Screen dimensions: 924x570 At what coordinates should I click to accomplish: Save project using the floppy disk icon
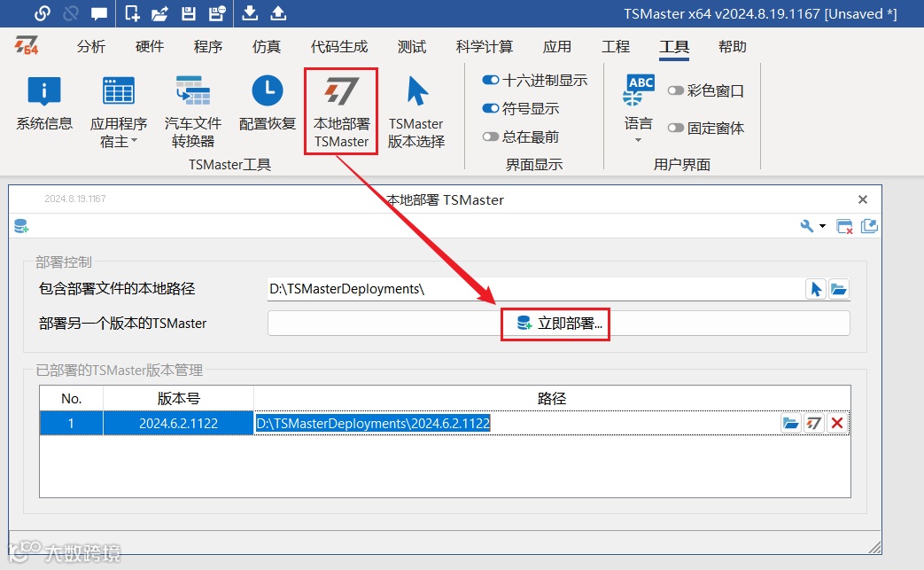click(189, 13)
